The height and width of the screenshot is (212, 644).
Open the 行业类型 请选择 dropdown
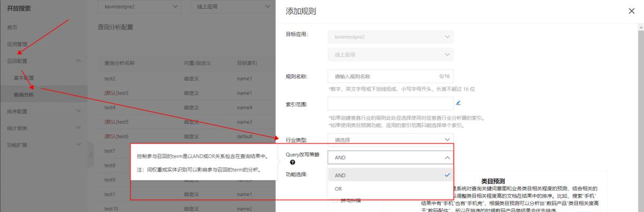click(391, 140)
